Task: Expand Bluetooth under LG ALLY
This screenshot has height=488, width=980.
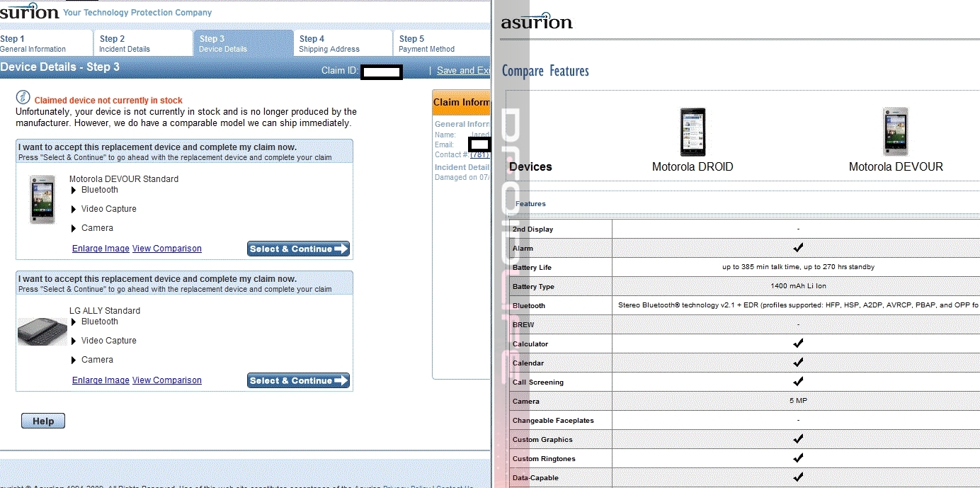Action: (74, 322)
